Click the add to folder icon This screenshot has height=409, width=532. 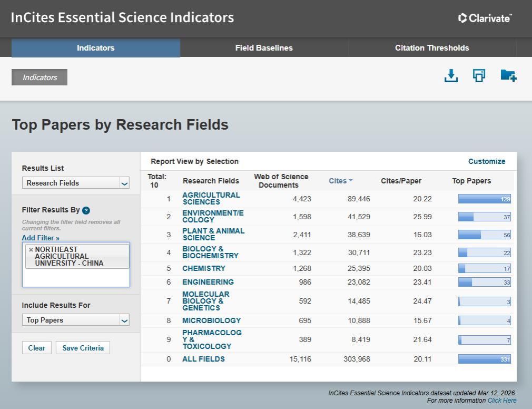point(508,76)
